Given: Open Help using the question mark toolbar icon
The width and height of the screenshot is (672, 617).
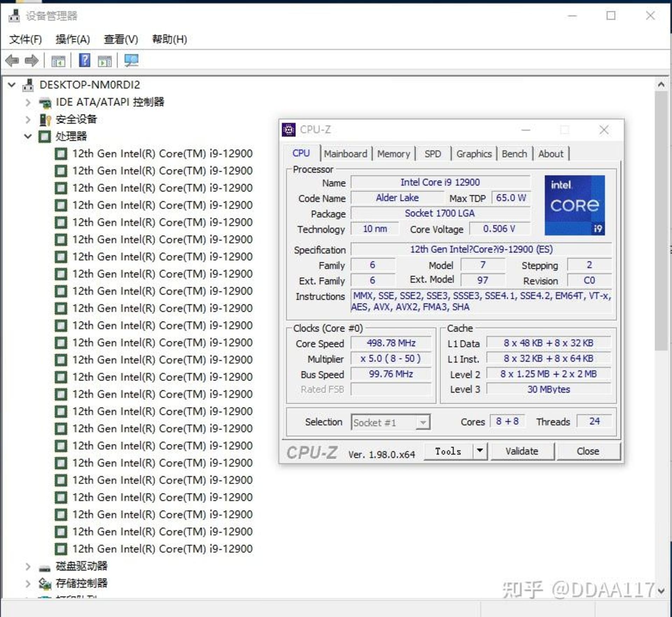Looking at the screenshot, I should pos(84,60).
